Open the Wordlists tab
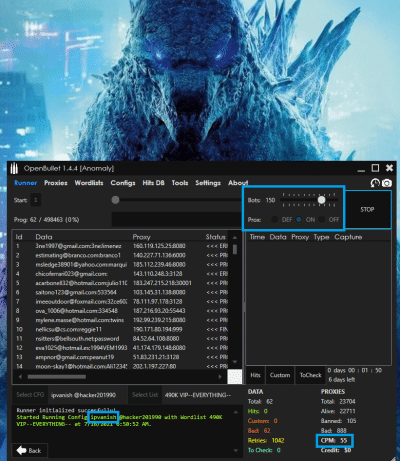 [x=89, y=183]
